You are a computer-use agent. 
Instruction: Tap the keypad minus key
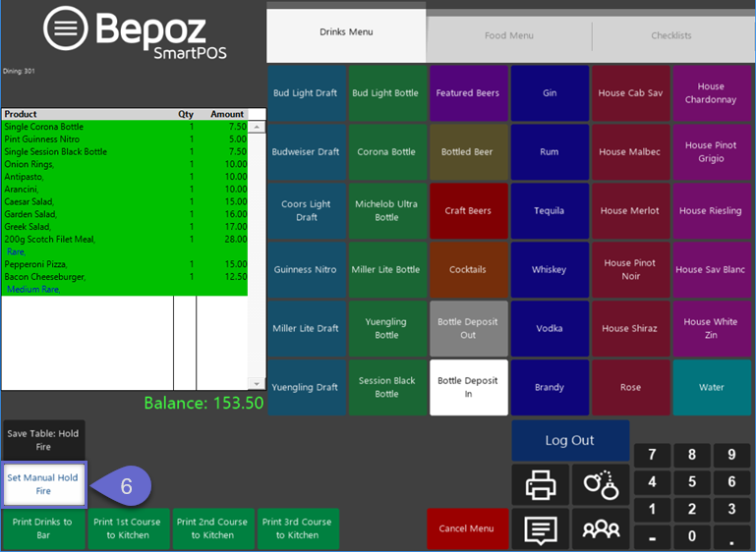tap(652, 536)
